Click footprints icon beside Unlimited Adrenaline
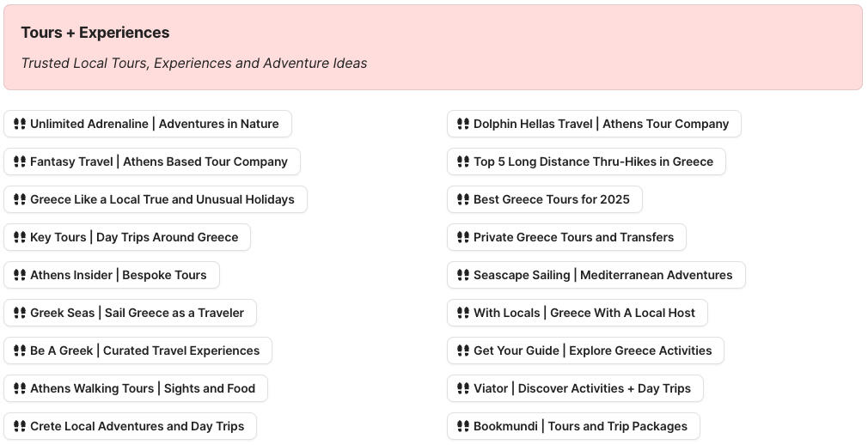The width and height of the screenshot is (868, 445). point(20,124)
